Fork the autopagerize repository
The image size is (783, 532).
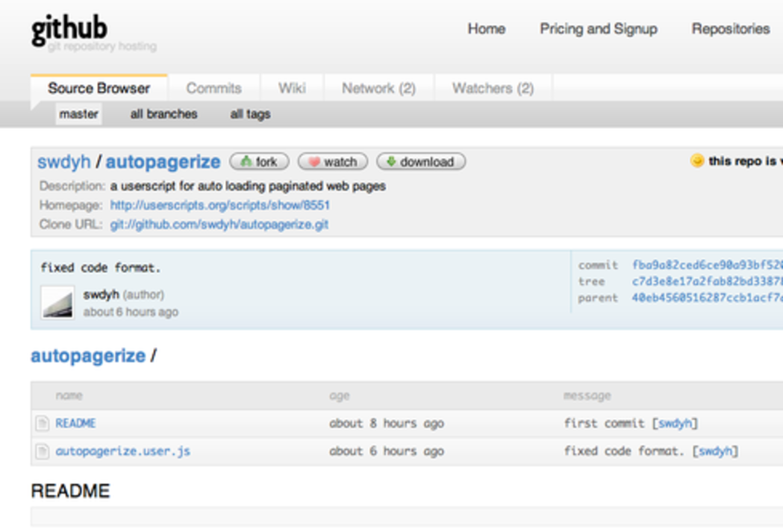pyautogui.click(x=259, y=162)
